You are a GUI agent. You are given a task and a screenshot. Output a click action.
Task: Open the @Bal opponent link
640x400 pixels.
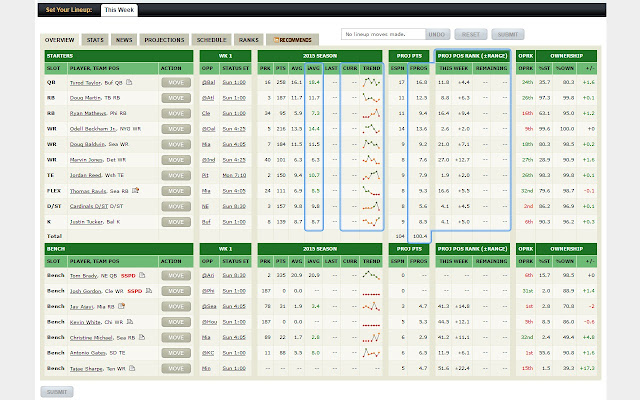[x=208, y=82]
